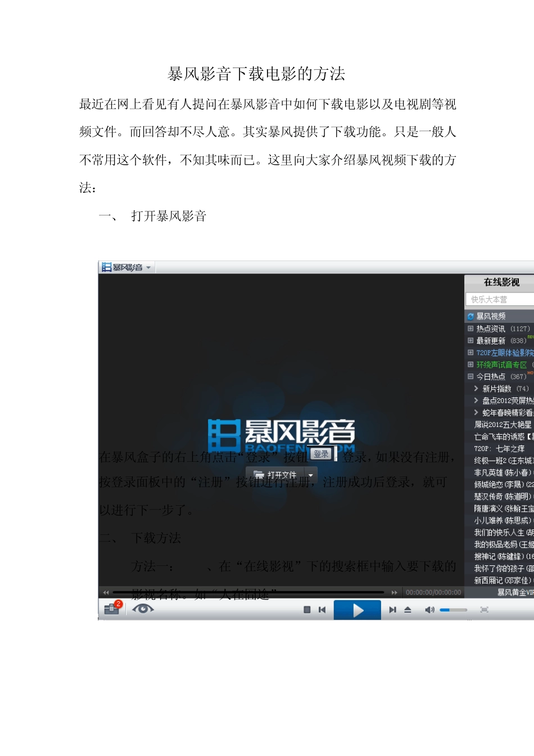The width and height of the screenshot is (534, 756).
Task: Open the 暴风影音 main menu dropdown
Action: click(148, 268)
